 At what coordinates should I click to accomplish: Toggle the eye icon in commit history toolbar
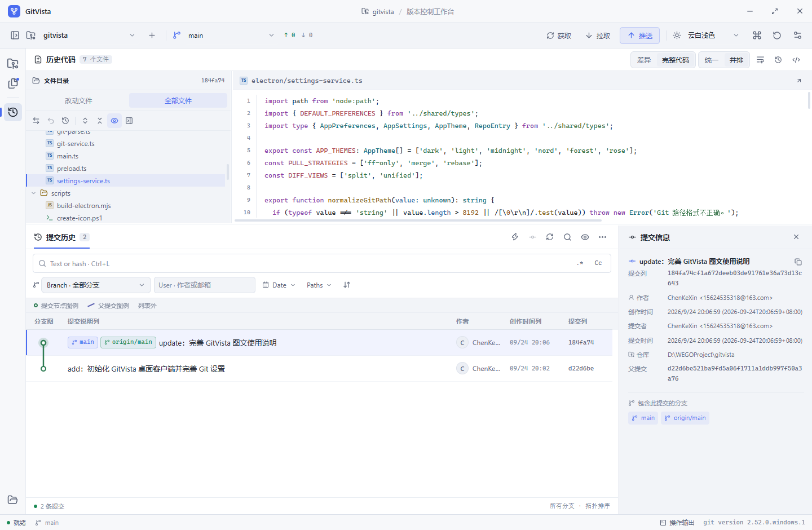(585, 237)
